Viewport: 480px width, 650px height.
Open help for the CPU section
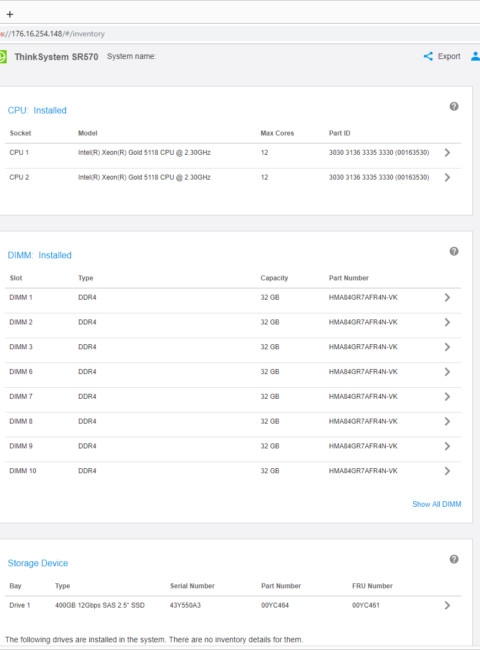click(x=454, y=107)
